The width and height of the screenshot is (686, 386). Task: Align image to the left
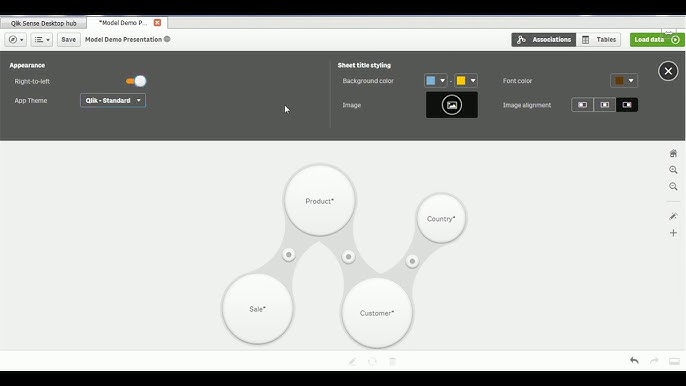582,105
